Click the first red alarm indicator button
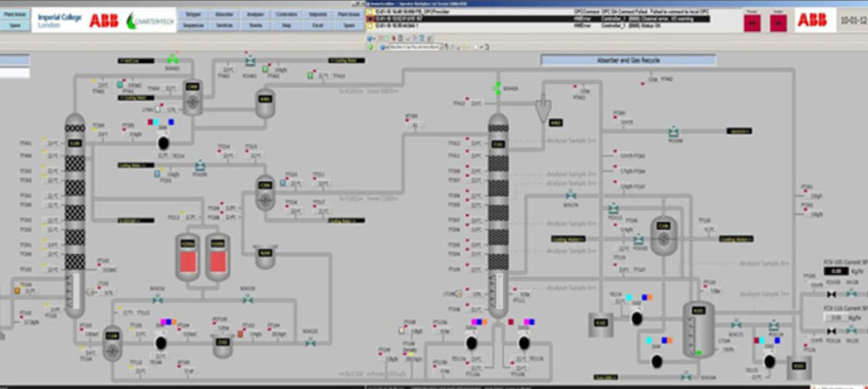Screen dimensions: 868x389 752,23
